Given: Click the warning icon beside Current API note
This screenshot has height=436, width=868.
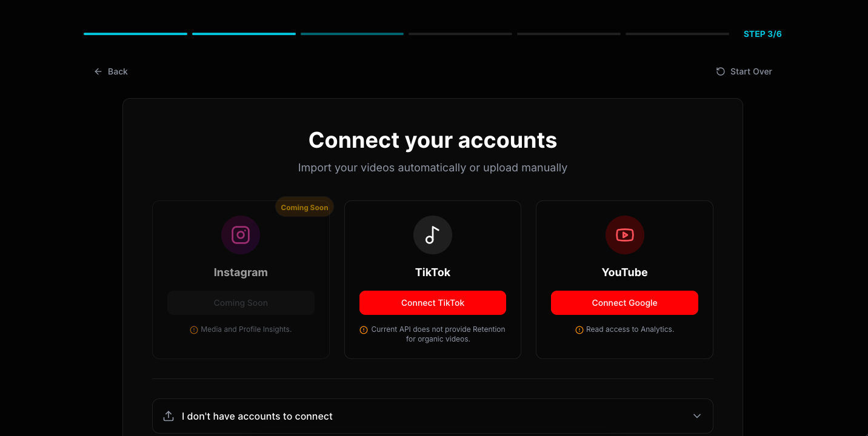Looking at the screenshot, I should click(364, 330).
